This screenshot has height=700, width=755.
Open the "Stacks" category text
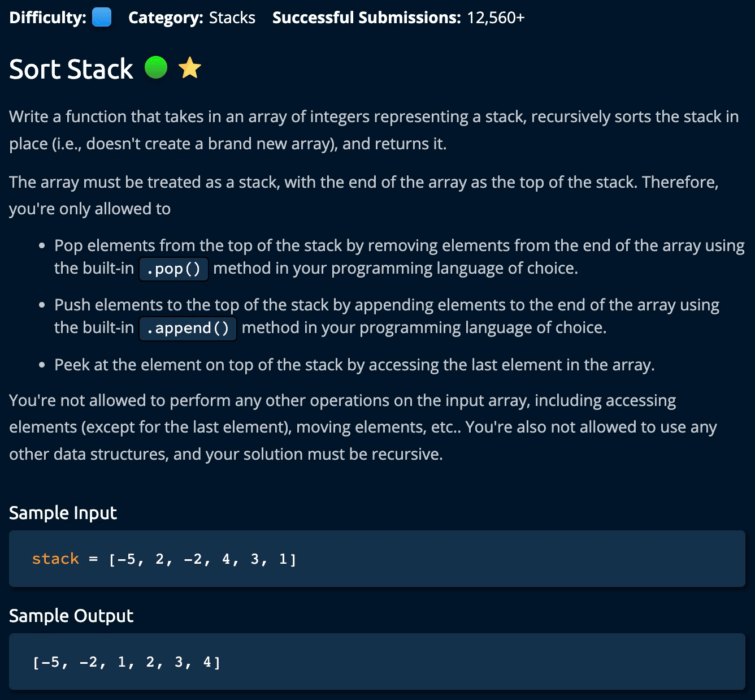pos(232,18)
